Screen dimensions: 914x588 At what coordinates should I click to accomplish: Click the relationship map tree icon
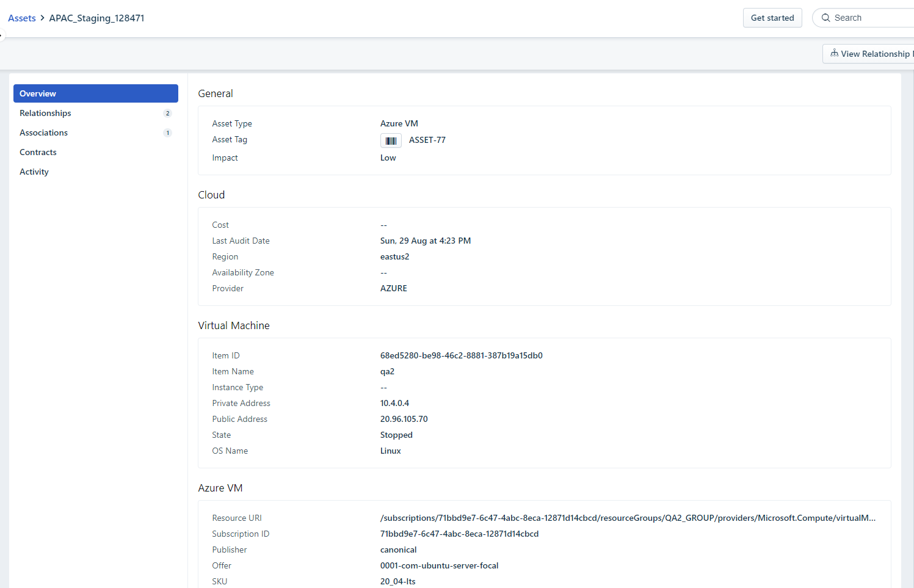click(834, 54)
